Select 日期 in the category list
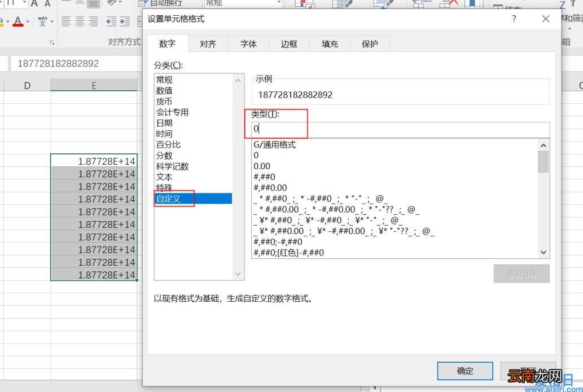This screenshot has width=583, height=392. [x=164, y=122]
